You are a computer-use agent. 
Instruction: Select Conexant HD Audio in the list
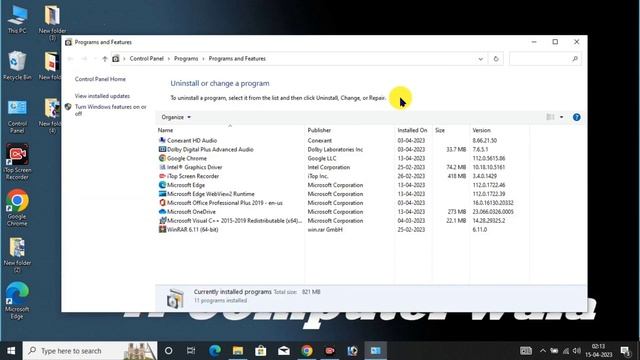[x=192, y=140]
